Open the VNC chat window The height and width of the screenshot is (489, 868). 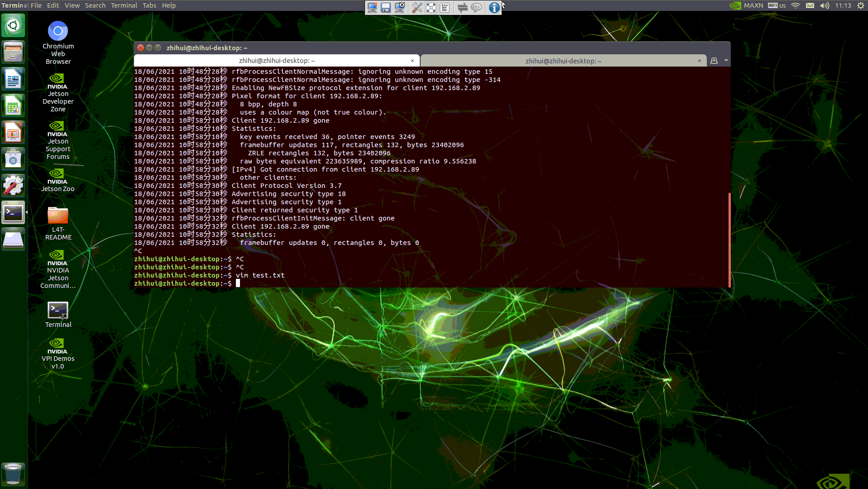[476, 8]
